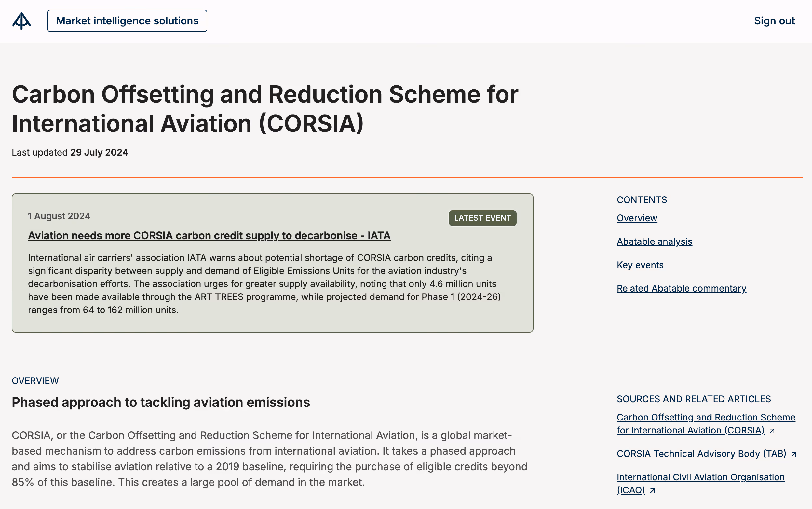Image resolution: width=812 pixels, height=509 pixels.
Task: Open Market intelligence solutions button
Action: pyautogui.click(x=127, y=21)
